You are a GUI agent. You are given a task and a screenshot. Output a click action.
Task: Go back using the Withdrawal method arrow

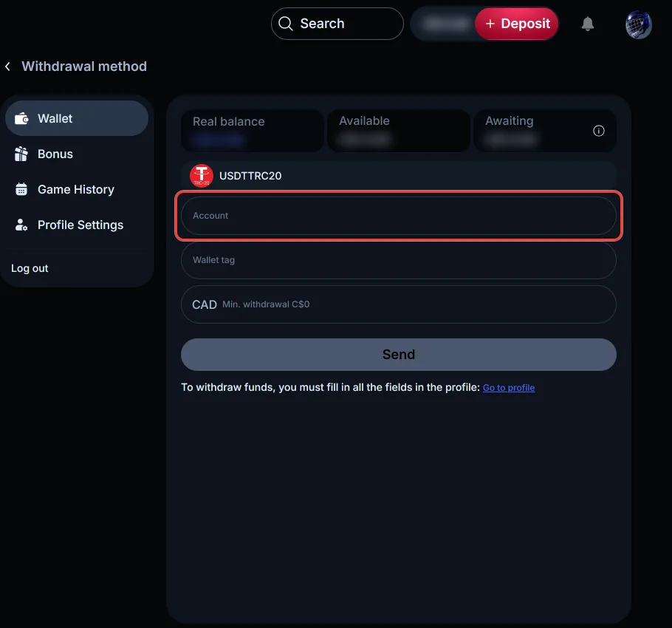coord(7,66)
